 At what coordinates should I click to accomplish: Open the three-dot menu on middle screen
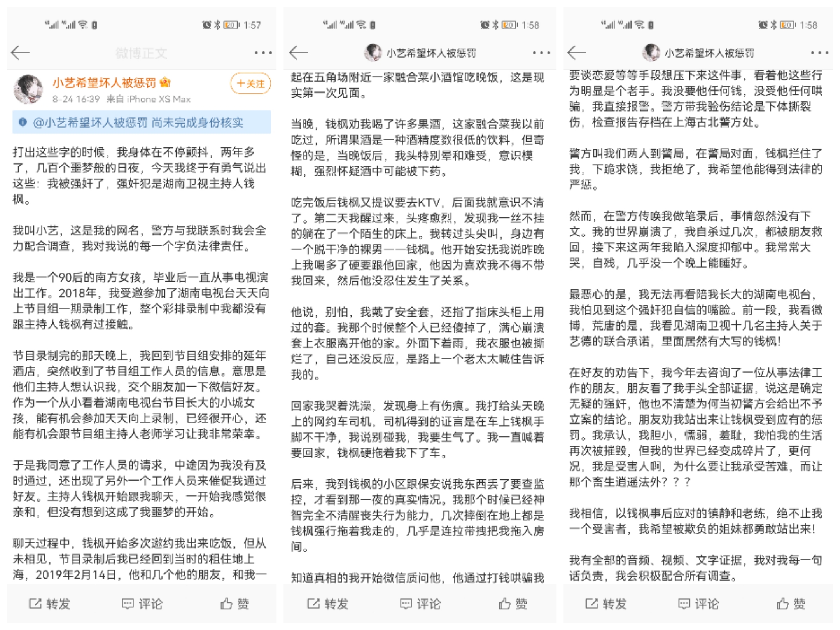(x=542, y=53)
